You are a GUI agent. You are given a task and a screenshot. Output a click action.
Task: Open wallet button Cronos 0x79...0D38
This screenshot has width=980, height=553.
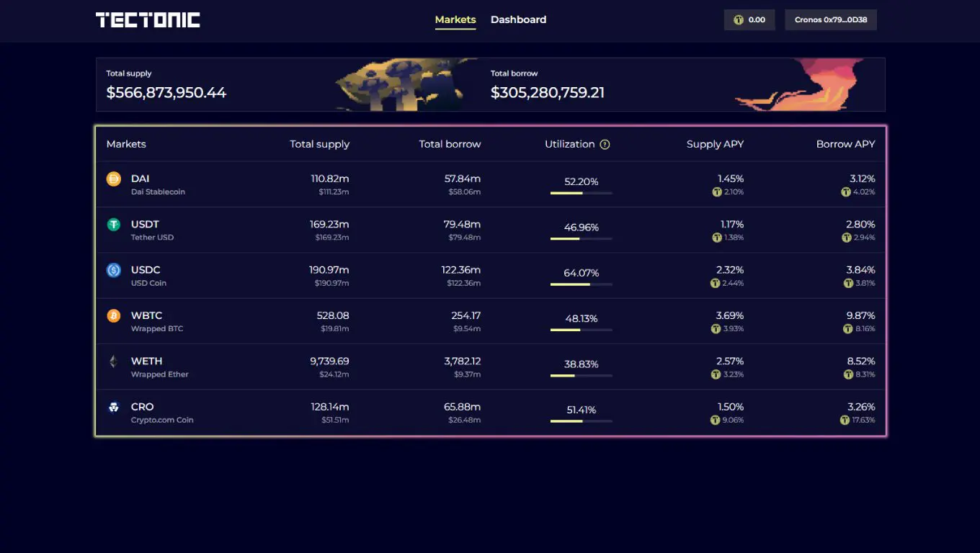(x=831, y=20)
